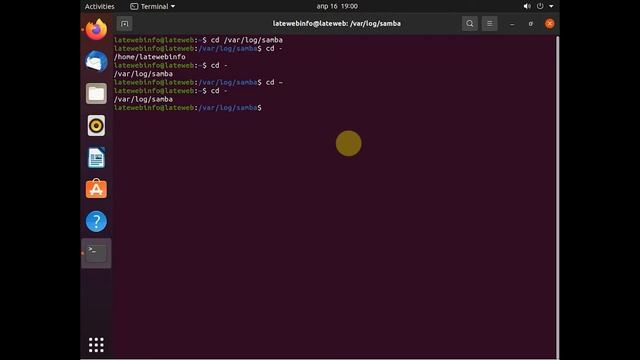
Task: Open the Terminal app menu dropdown
Action: click(x=153, y=6)
